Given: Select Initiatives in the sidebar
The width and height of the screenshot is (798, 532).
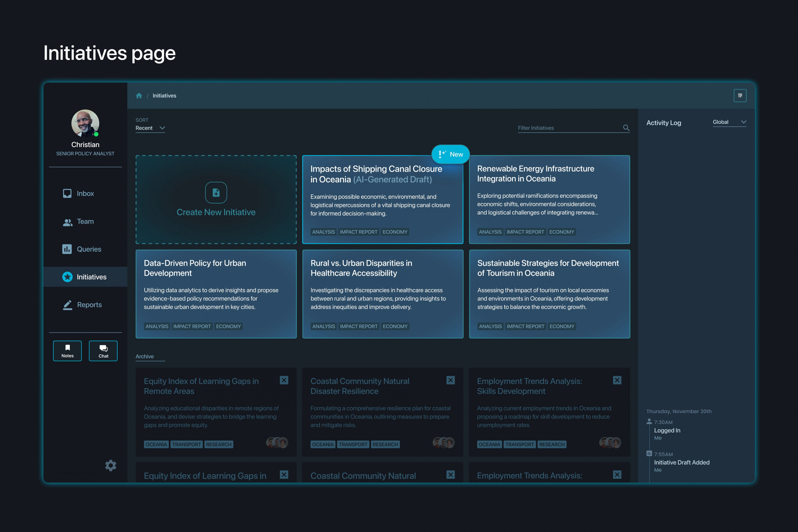Looking at the screenshot, I should coord(91,276).
